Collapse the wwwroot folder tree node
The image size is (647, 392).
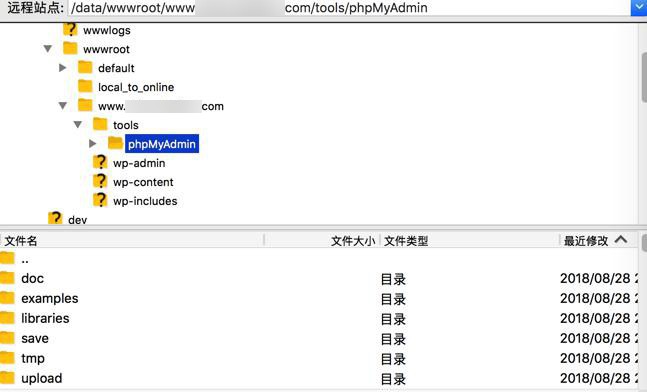[x=48, y=49]
